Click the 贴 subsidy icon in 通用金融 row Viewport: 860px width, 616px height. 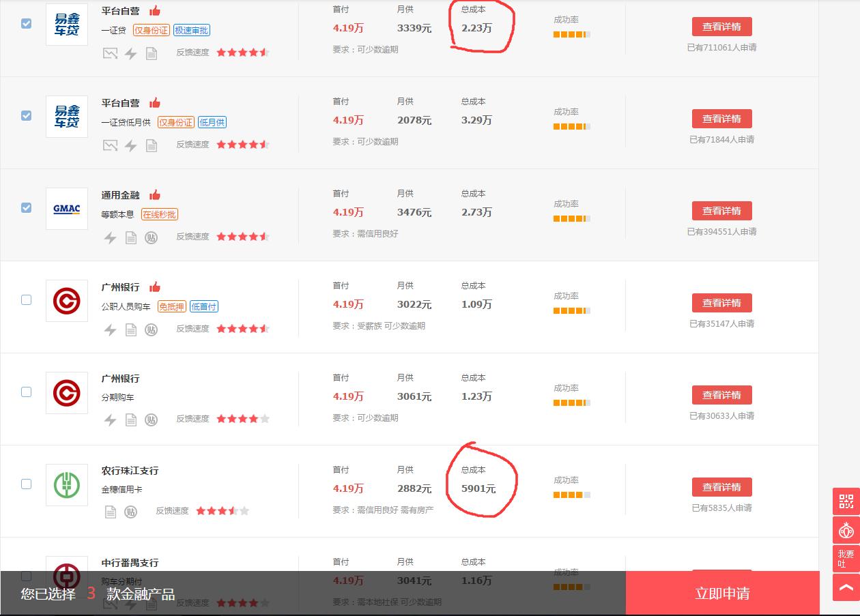[x=152, y=237]
